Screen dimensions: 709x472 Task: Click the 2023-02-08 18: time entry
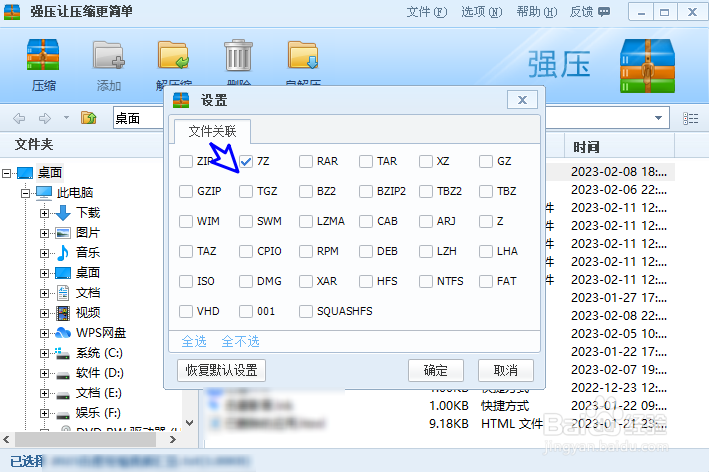click(619, 172)
